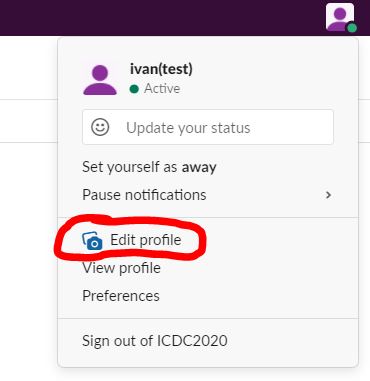370x381 pixels.
Task: Focus the Update your status field
Action: point(208,127)
